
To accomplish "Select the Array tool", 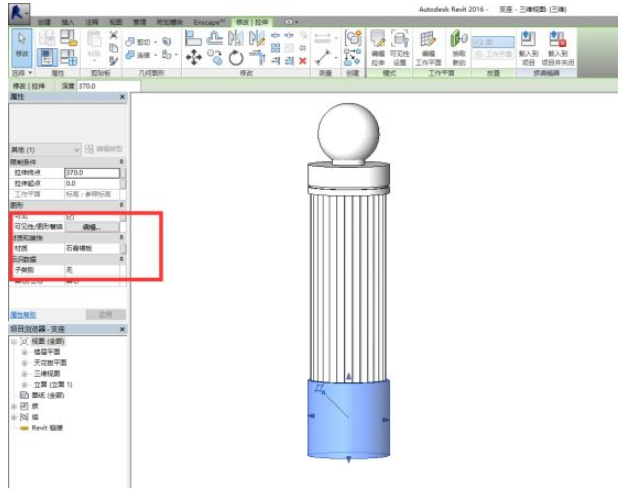I will pyautogui.click(x=275, y=48).
